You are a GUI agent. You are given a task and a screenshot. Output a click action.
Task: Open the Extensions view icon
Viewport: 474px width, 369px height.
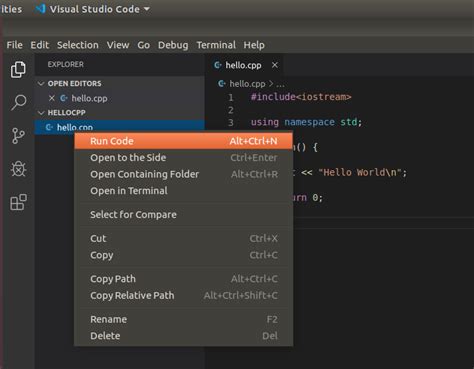click(x=18, y=202)
